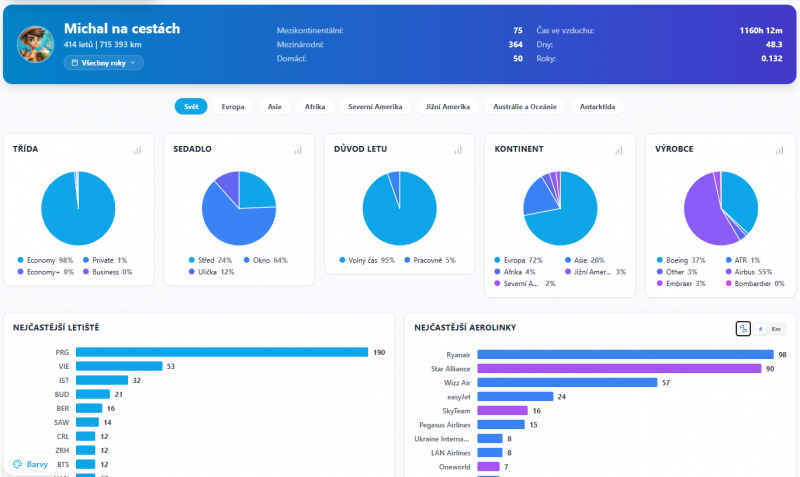The height and width of the screenshot is (477, 800).
Task: Click the Evropa 72% legend item
Action: [x=518, y=260]
